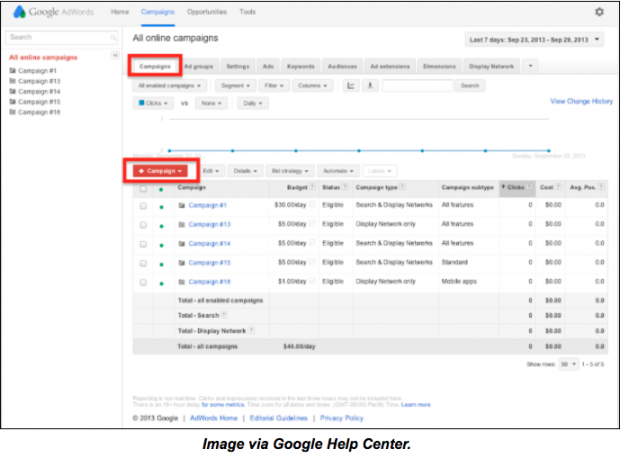Click the Search button beside the filter box

pyautogui.click(x=470, y=85)
